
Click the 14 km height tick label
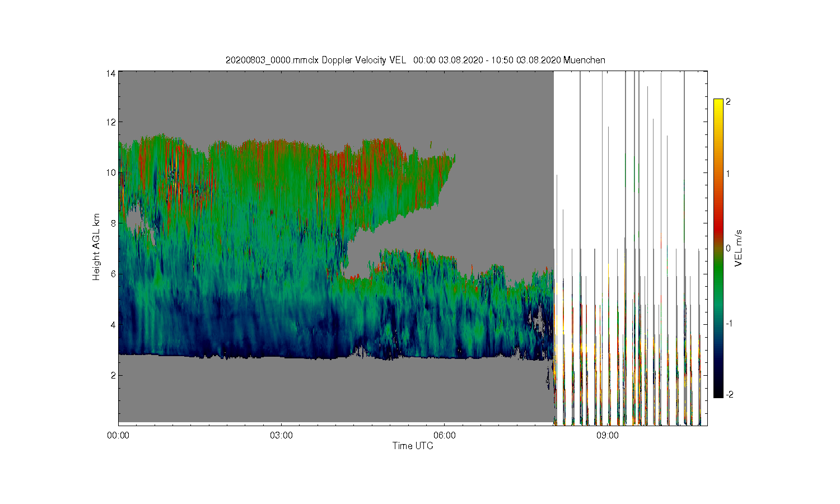111,73
